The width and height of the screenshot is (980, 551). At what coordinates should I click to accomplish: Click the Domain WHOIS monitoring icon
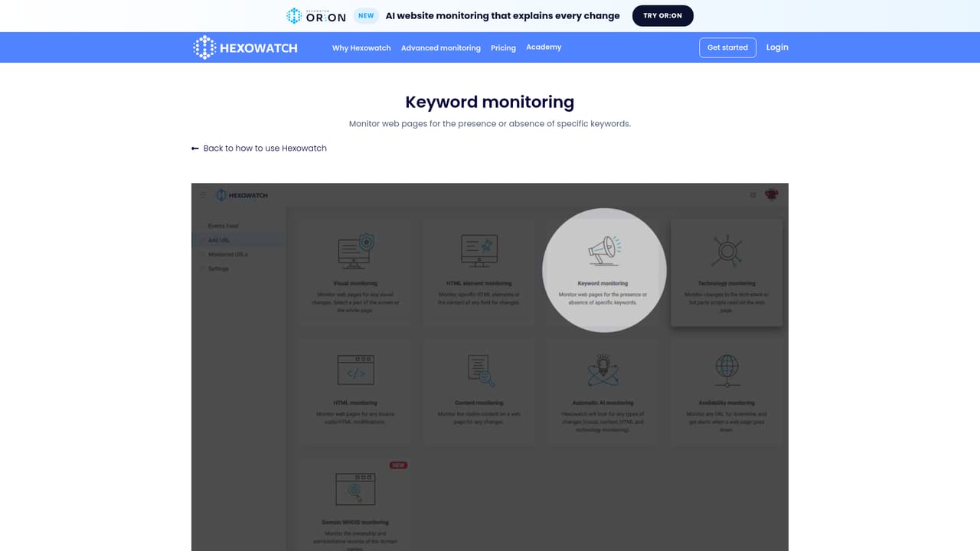(x=355, y=489)
